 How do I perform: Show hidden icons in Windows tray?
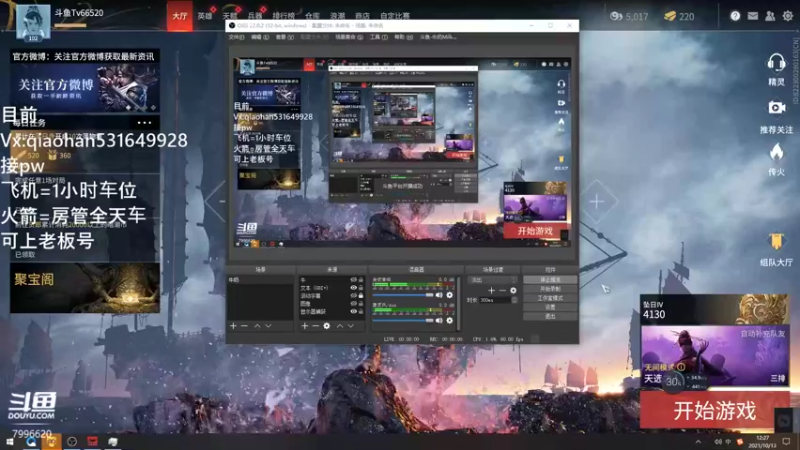click(x=698, y=441)
